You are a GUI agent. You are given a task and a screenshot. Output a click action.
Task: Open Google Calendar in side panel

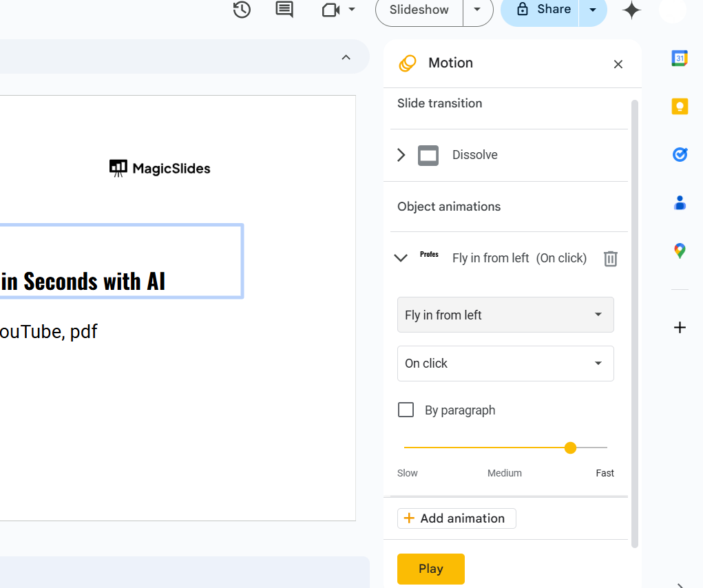click(680, 59)
